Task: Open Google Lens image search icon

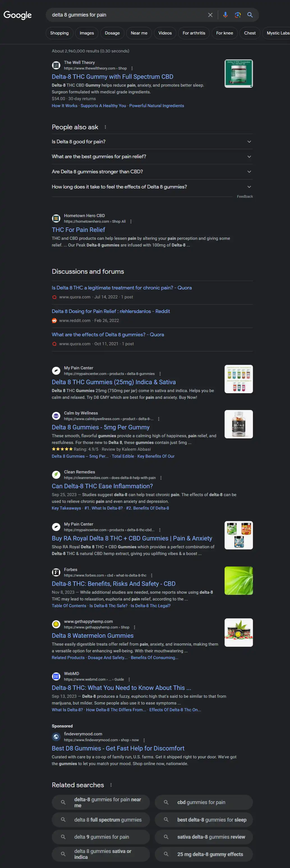Action: click(x=238, y=15)
